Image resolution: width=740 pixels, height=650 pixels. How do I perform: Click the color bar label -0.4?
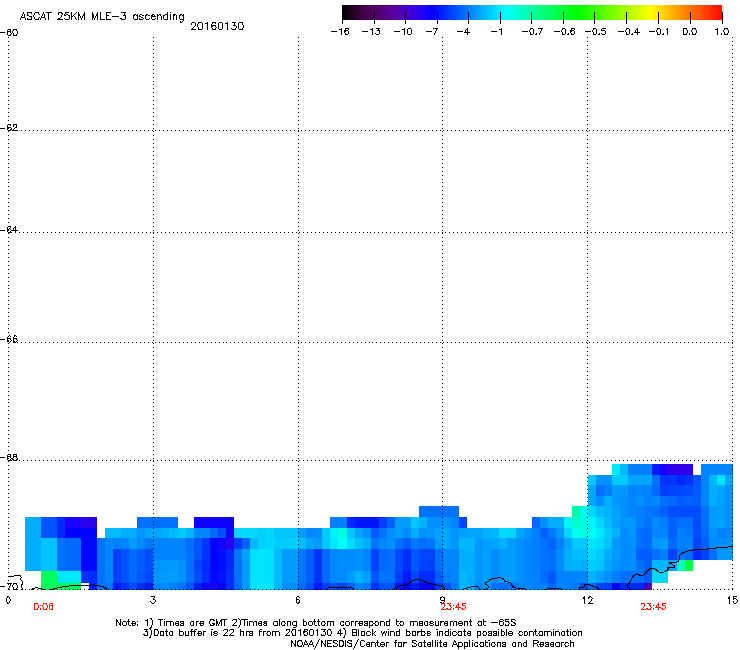tap(629, 32)
